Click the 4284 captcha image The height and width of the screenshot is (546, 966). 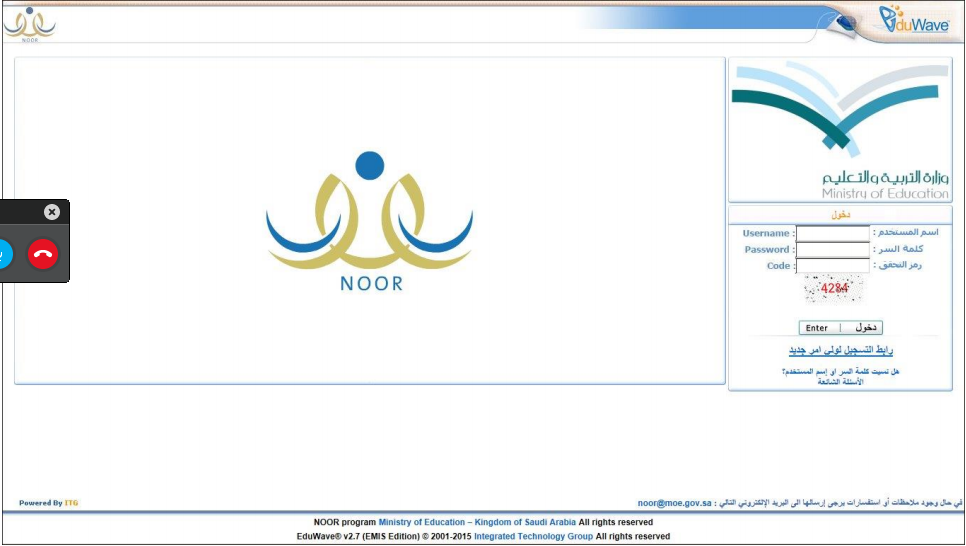pyautogui.click(x=833, y=289)
